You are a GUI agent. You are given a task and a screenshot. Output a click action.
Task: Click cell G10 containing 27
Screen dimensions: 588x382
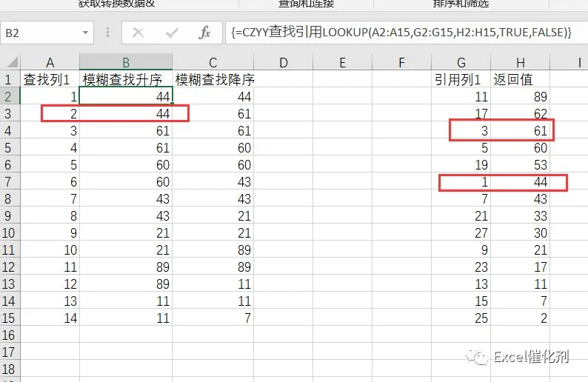point(461,232)
